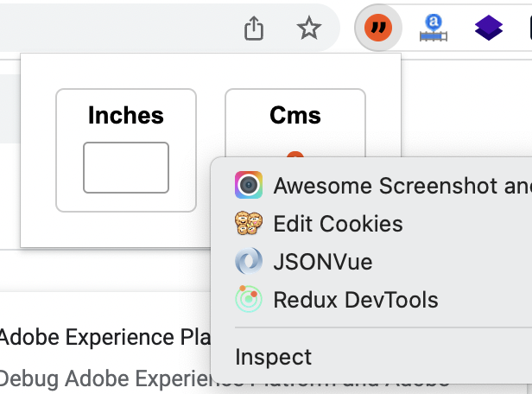
Task: Open the orange quotation-mark extension
Action: click(378, 28)
